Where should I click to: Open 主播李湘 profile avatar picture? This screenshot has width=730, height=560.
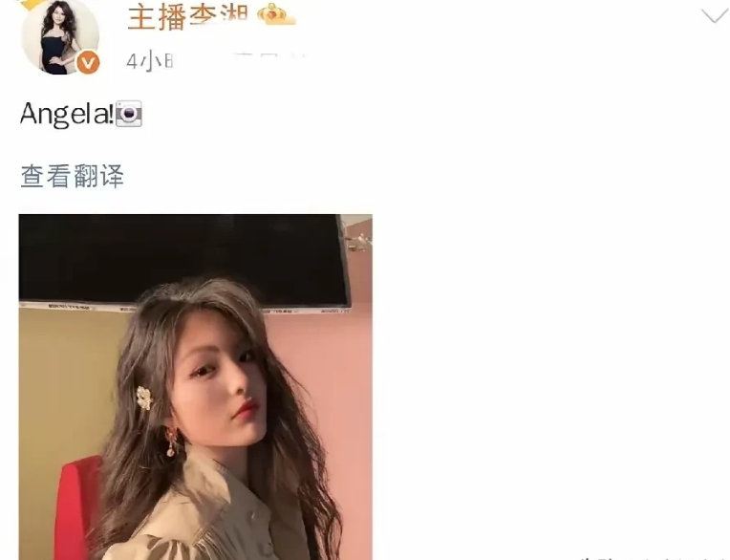pyautogui.click(x=60, y=36)
